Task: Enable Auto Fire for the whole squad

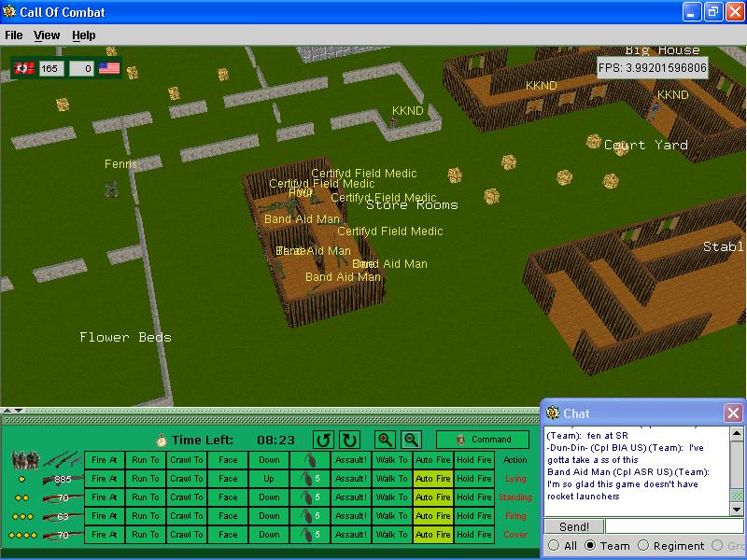Action: (x=433, y=460)
